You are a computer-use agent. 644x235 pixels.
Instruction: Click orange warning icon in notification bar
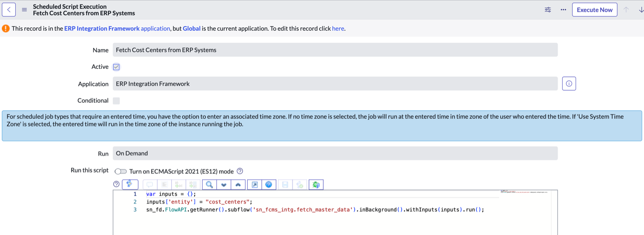[x=6, y=28]
